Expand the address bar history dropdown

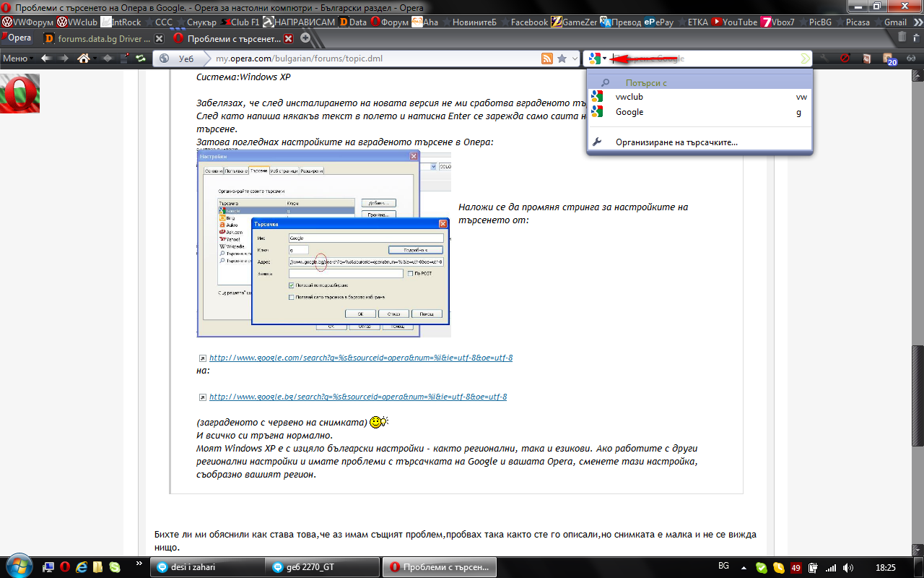pyautogui.click(x=575, y=59)
